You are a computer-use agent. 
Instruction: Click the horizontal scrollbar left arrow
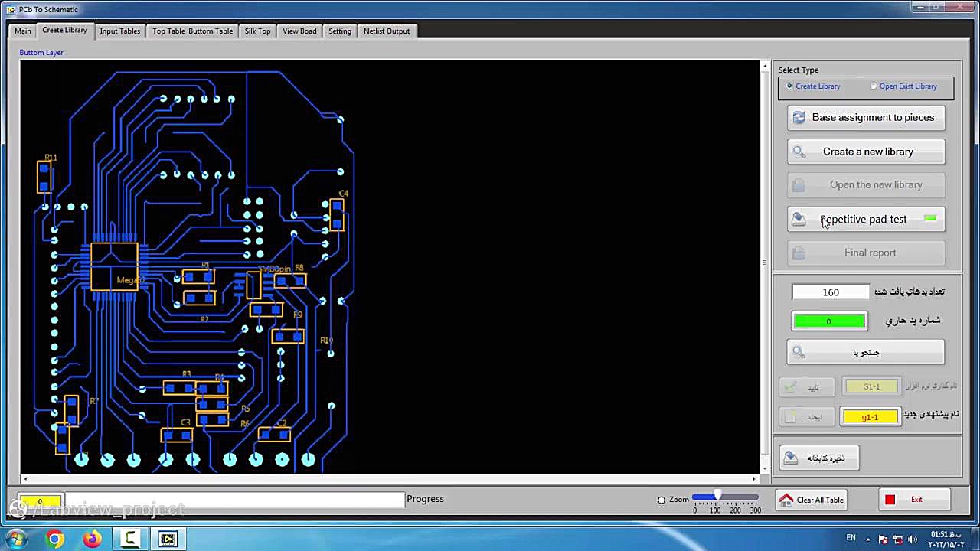coord(24,479)
